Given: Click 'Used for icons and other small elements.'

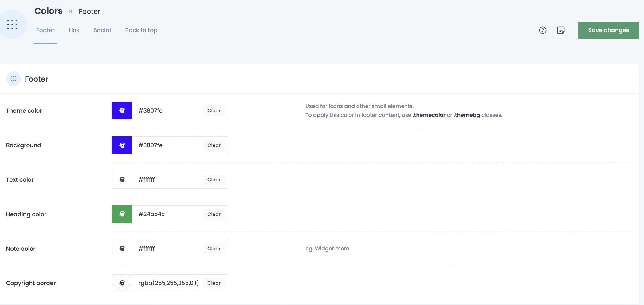Looking at the screenshot, I should coord(359,106).
